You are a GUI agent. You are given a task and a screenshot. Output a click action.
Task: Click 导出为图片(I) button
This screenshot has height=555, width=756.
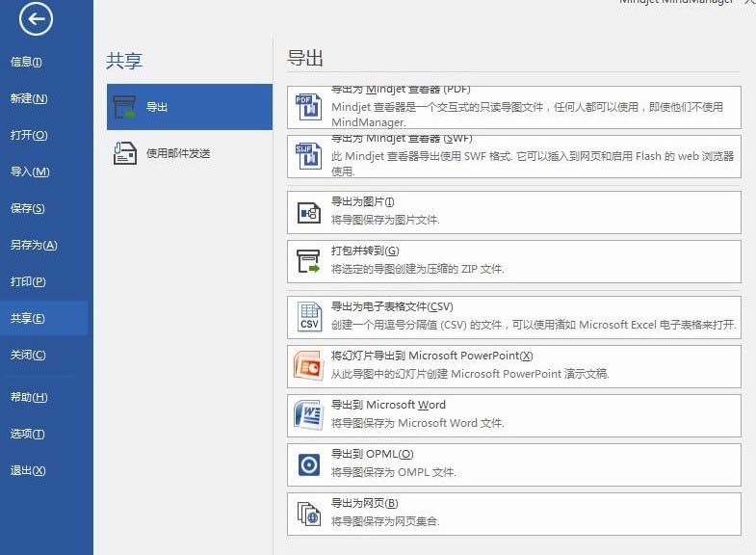(514, 213)
